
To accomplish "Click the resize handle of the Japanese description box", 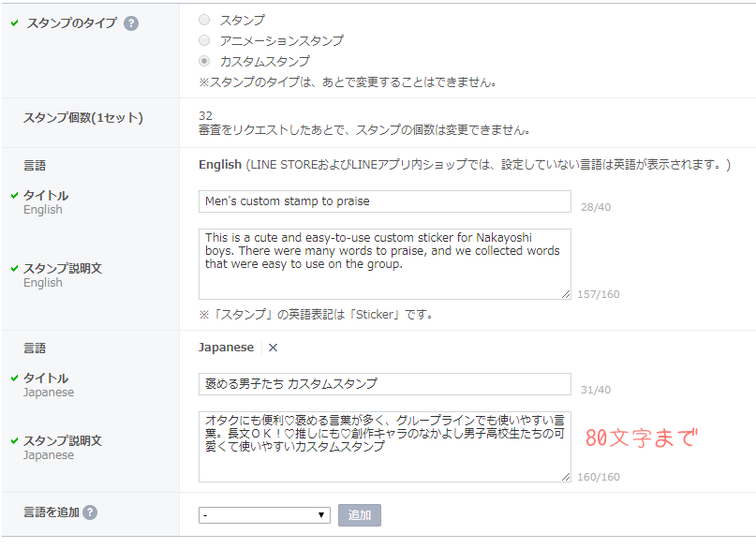I will tap(565, 476).
